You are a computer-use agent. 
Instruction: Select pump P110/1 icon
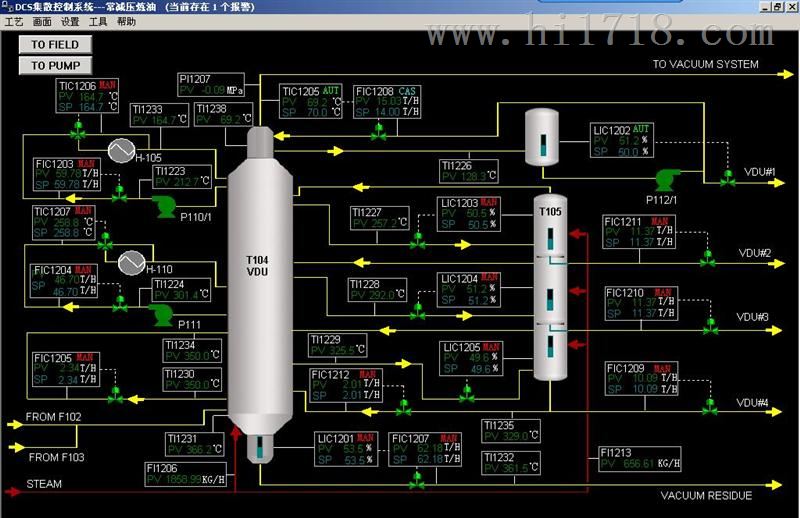pyautogui.click(x=164, y=207)
